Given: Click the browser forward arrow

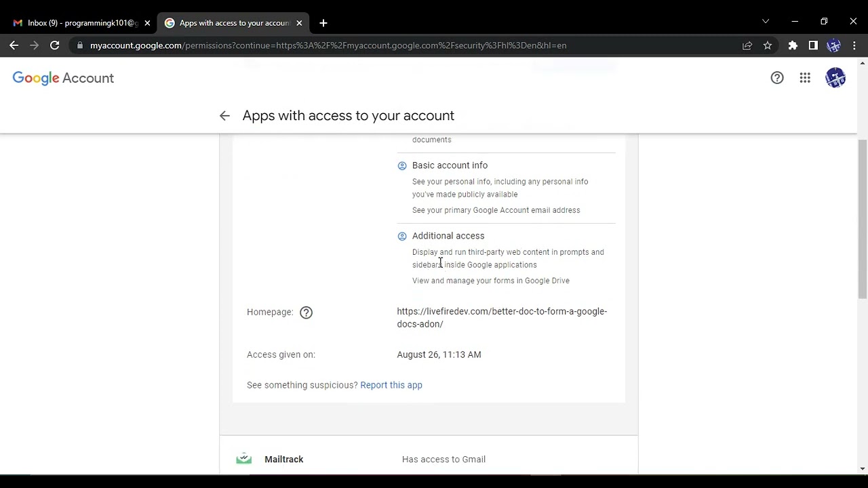Looking at the screenshot, I should click(x=34, y=45).
